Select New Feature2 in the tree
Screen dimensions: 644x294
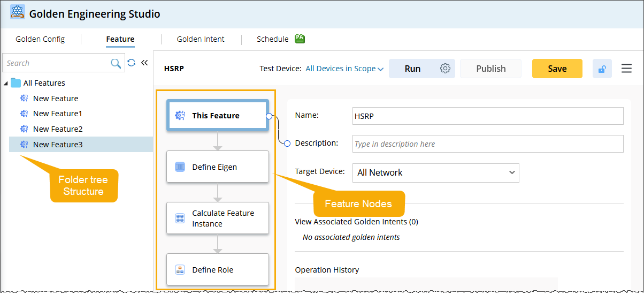(58, 129)
